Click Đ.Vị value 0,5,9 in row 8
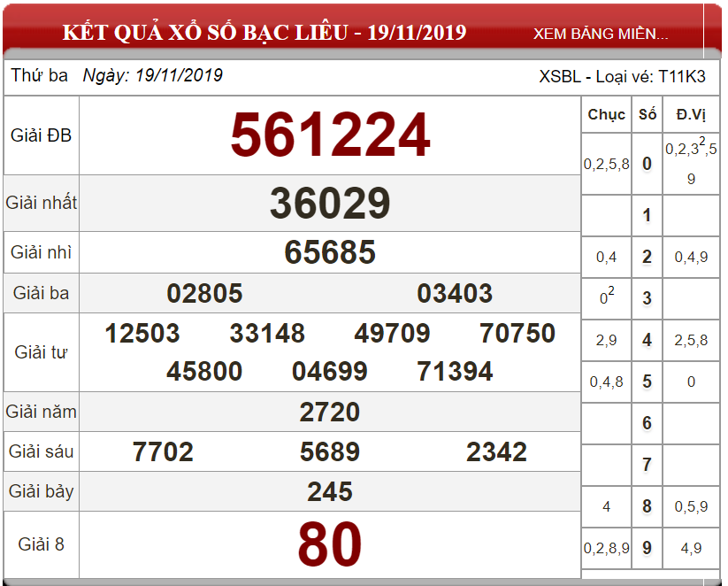Viewport: 728px width, 586px height. (x=691, y=506)
